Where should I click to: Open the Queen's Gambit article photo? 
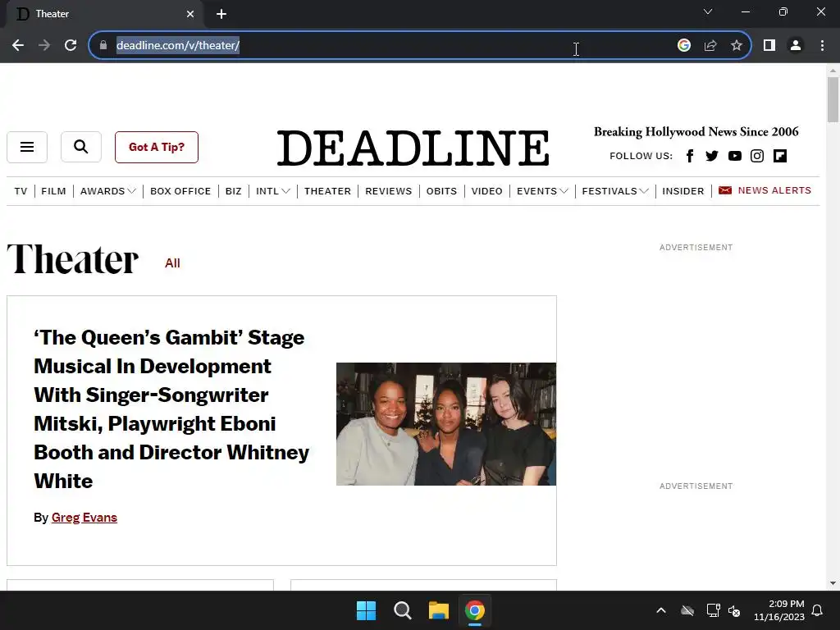pos(446,424)
